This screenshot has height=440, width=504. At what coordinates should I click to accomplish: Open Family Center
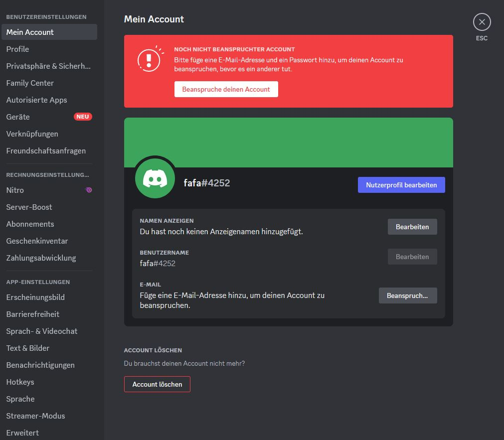click(x=49, y=83)
